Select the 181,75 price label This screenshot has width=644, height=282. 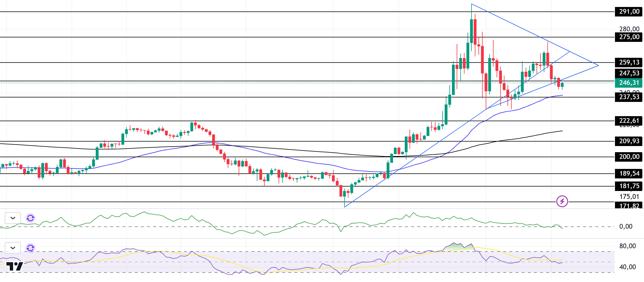point(628,186)
